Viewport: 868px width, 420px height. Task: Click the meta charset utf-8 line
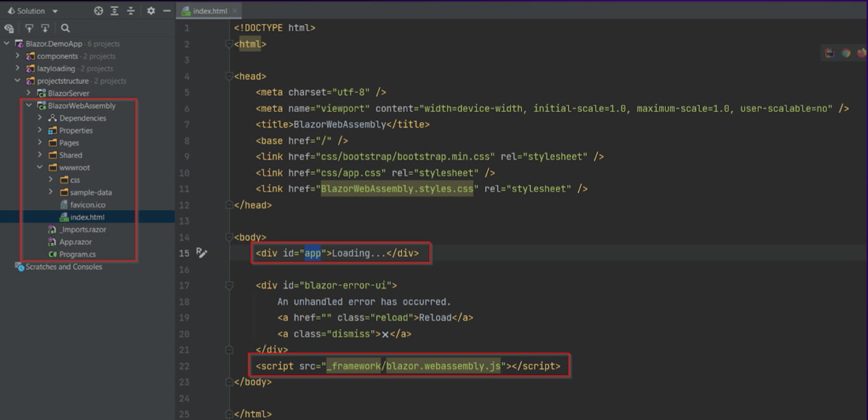pyautogui.click(x=321, y=92)
